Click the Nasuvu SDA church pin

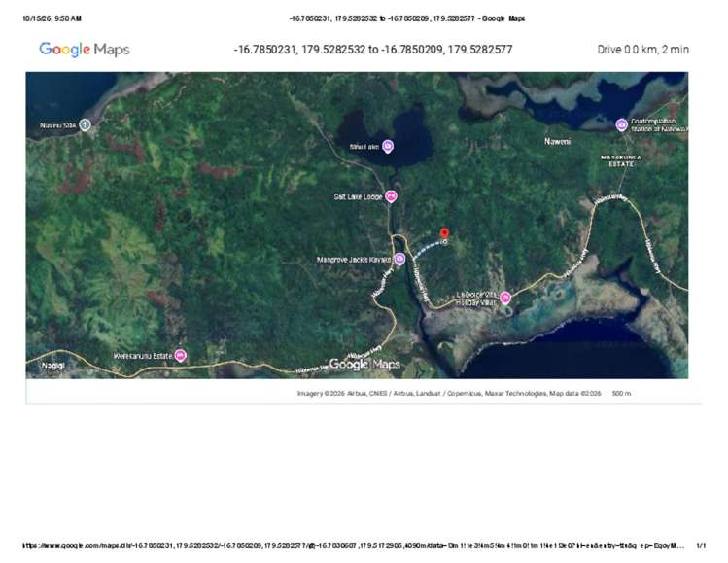(85, 125)
